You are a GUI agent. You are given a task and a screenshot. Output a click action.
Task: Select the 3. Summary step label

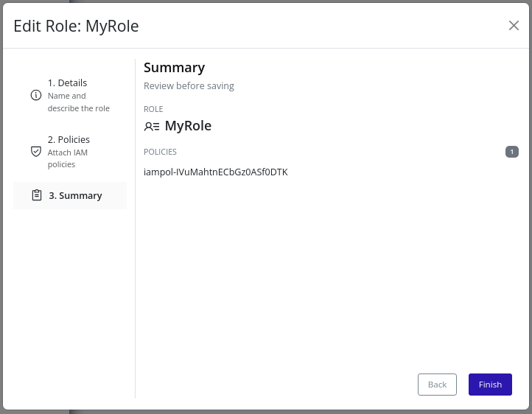(75, 195)
